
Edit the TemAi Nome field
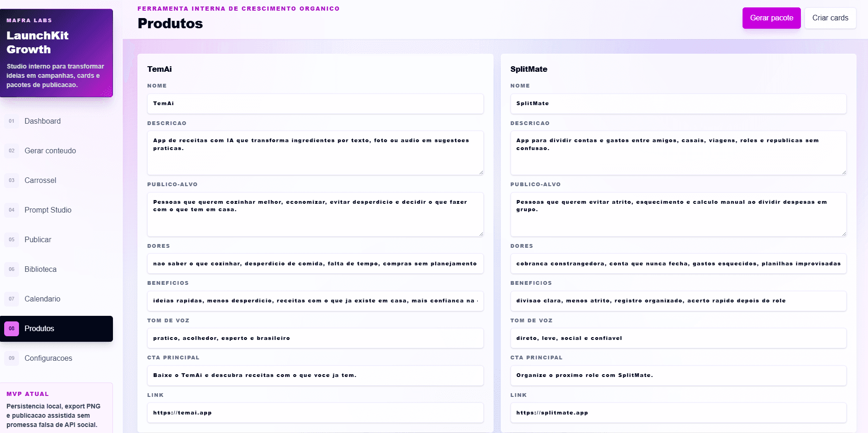[x=315, y=104]
